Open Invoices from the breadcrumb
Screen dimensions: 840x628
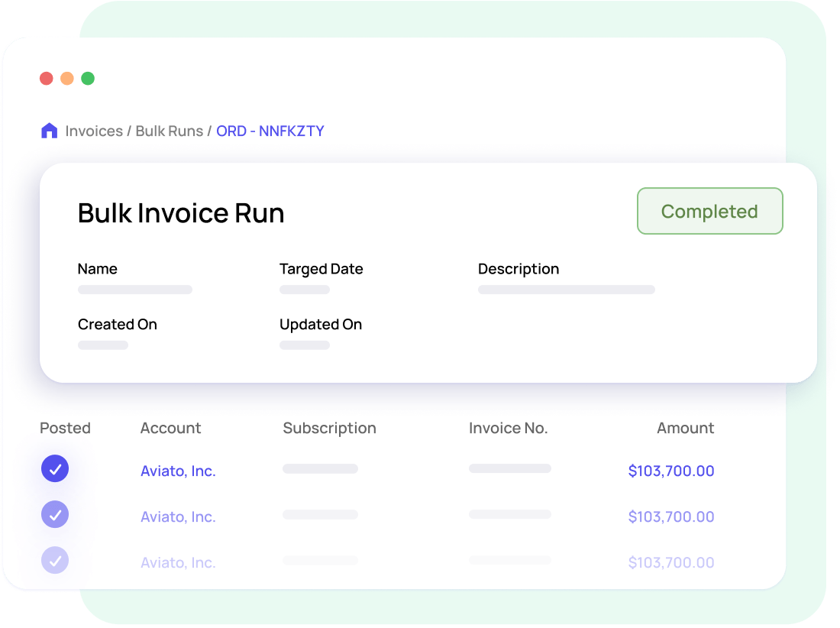click(x=95, y=131)
